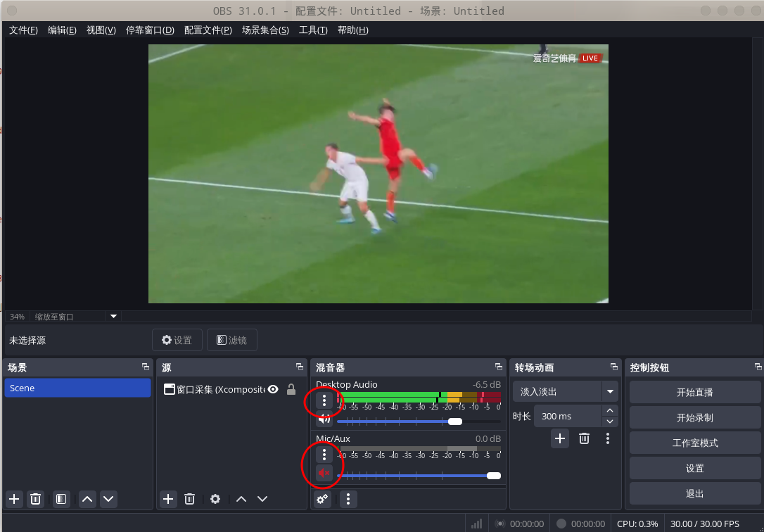Open source properties gear in Sources panel
This screenshot has height=532, width=764.
click(215, 499)
